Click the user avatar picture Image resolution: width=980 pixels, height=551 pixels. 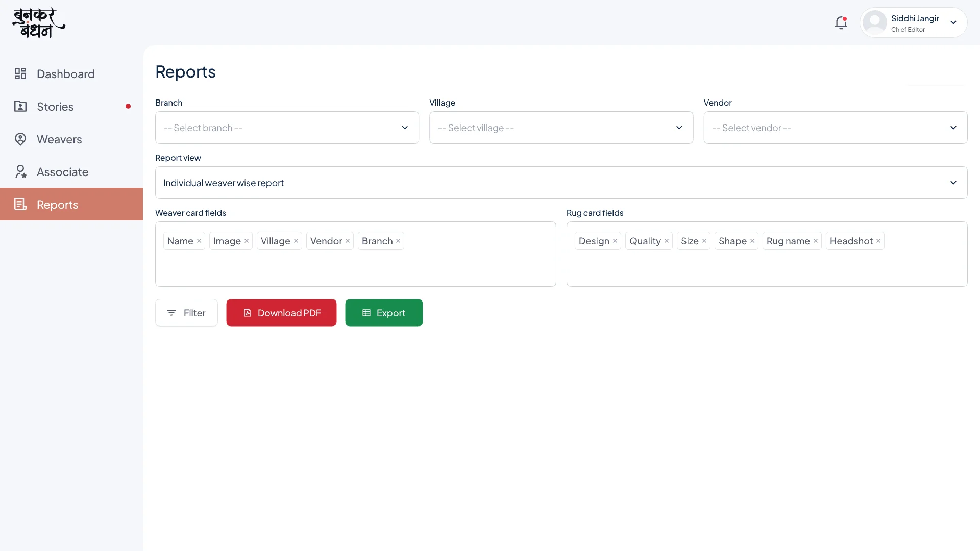click(875, 22)
